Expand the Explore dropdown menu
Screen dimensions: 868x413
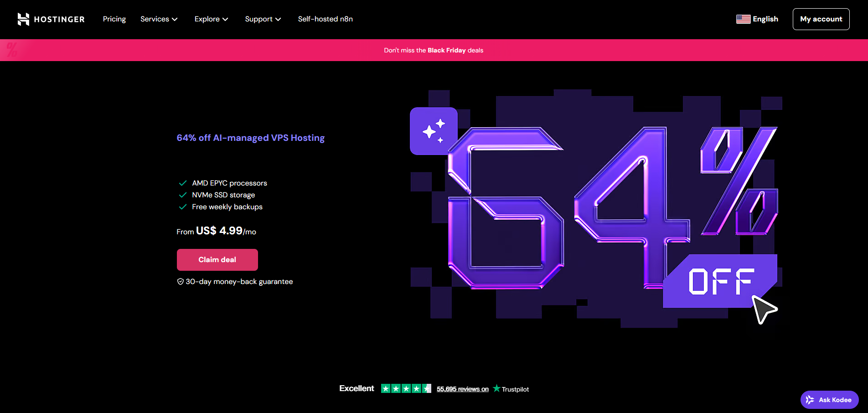(x=211, y=19)
